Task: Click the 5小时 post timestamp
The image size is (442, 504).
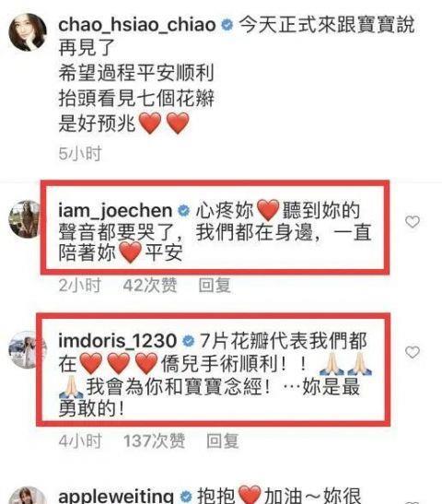Action: click(80, 153)
